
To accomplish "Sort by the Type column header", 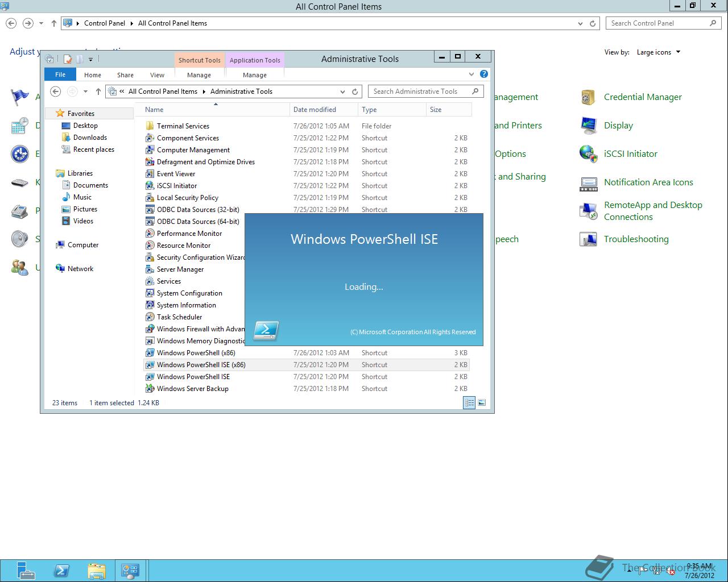I will click(392, 110).
